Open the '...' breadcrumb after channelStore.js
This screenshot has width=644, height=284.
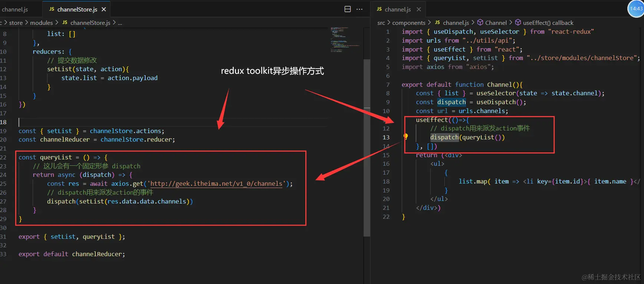tap(120, 23)
